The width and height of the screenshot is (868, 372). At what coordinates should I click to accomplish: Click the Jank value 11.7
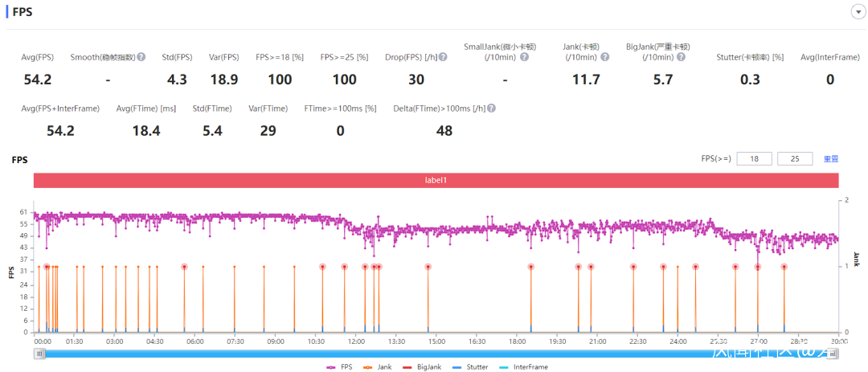point(586,80)
